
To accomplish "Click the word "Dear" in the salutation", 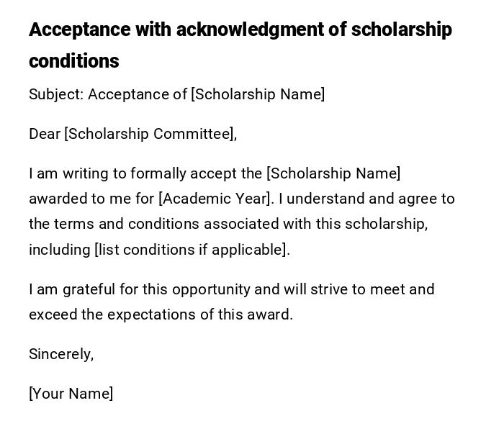I will click(45, 134).
